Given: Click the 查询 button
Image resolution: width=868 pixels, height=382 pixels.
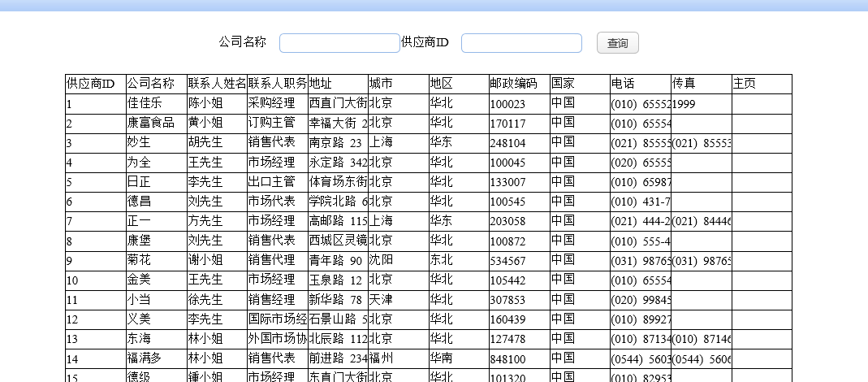Looking at the screenshot, I should point(618,43).
